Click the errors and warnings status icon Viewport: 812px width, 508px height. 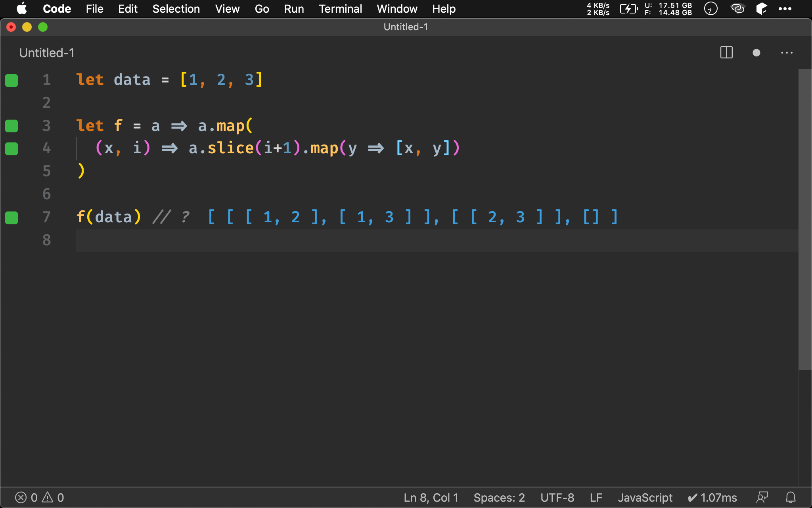click(x=39, y=497)
